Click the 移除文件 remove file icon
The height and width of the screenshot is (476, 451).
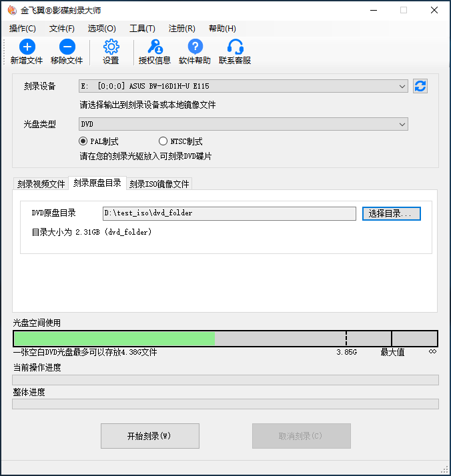point(67,47)
